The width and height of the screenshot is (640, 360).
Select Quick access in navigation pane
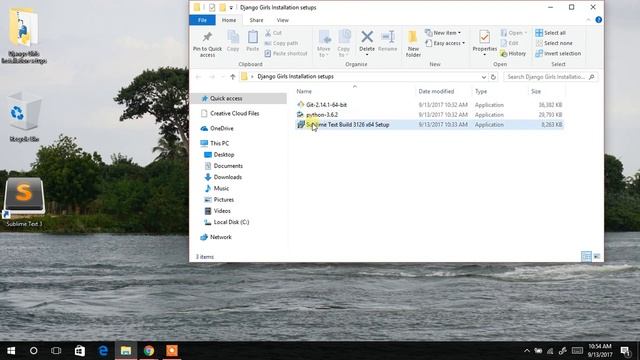[x=226, y=98]
